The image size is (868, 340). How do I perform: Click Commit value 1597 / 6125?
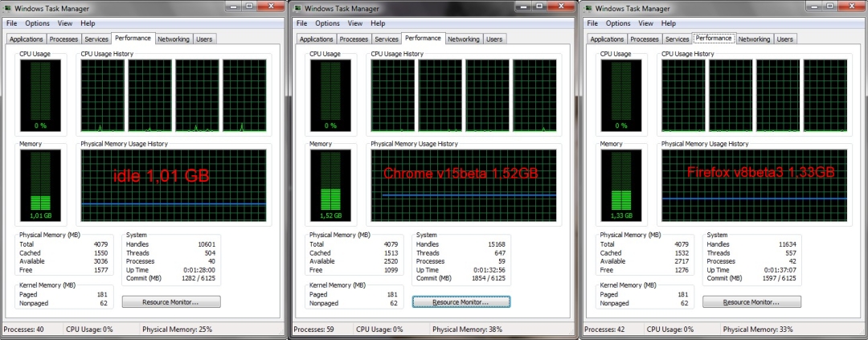pos(780,279)
